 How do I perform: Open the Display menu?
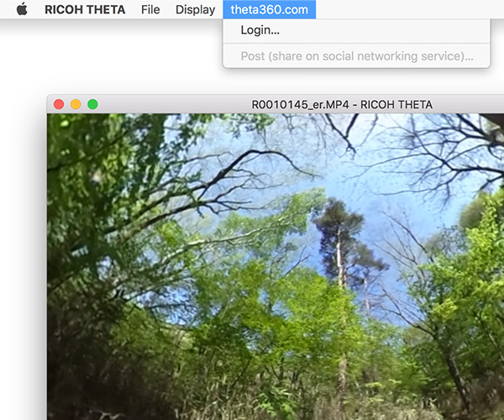[x=195, y=10]
